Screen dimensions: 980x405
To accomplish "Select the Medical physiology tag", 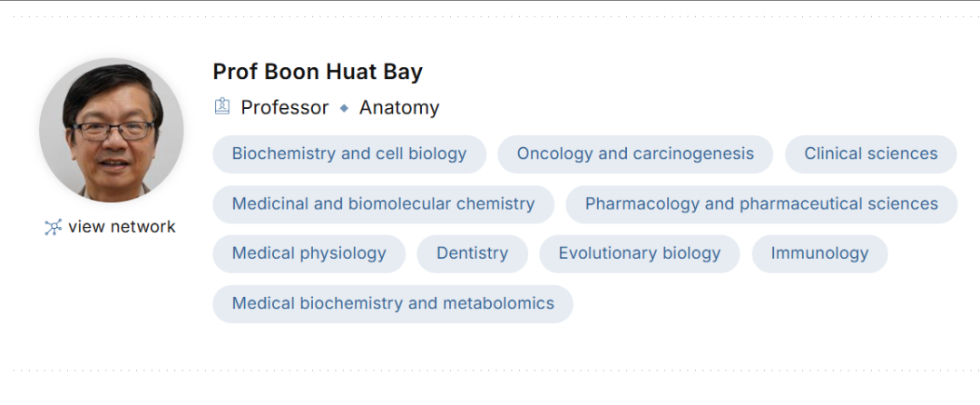I will pos(309,254).
